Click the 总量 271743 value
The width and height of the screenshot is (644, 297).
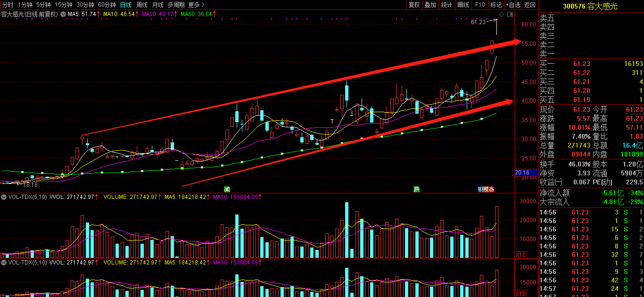578,145
